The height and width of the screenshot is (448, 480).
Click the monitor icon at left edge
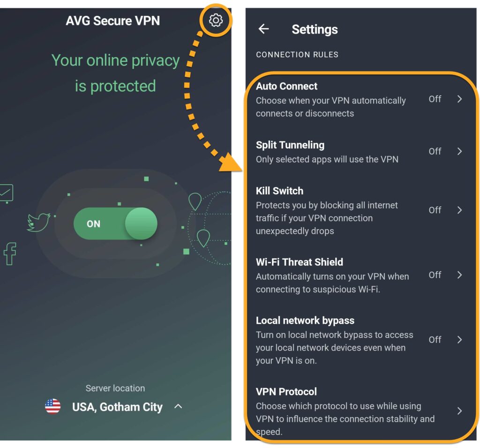[7, 194]
